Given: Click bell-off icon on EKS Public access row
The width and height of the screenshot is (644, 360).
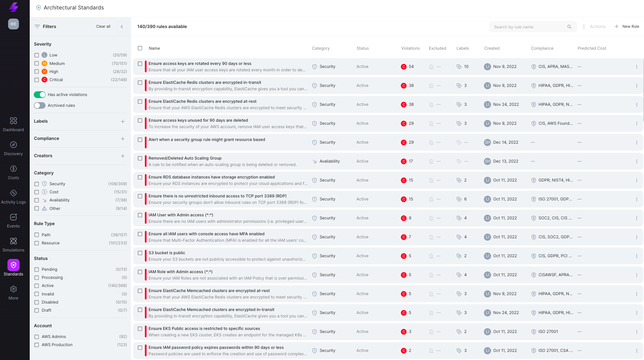Looking at the screenshot, I should [x=431, y=332].
